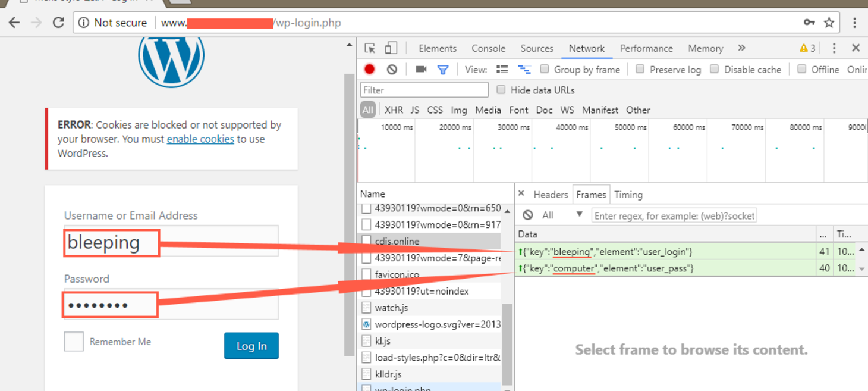Filter requests by WS

click(x=567, y=110)
